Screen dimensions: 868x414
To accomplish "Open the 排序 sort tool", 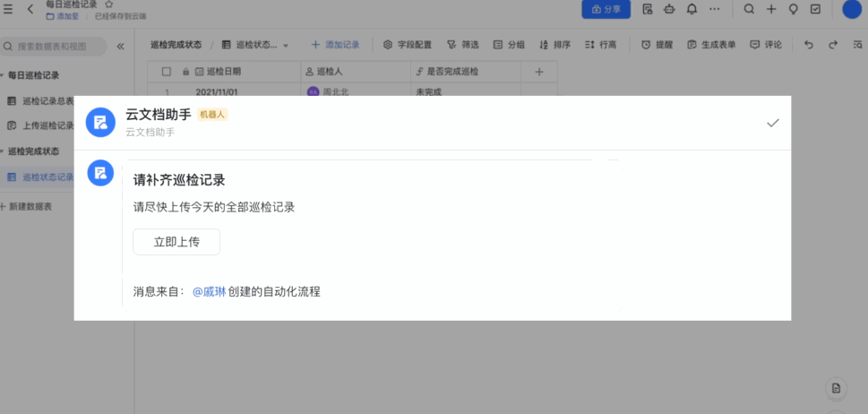I will point(554,45).
